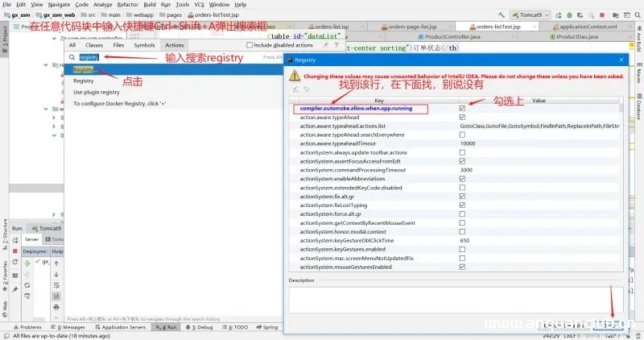Check action.aware.typeAhead.searchEverywhere checkbox
644x340 pixels.
(x=462, y=135)
